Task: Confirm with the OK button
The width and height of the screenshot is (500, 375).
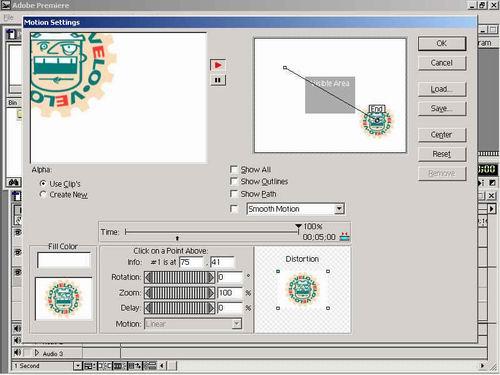Action: 442,43
